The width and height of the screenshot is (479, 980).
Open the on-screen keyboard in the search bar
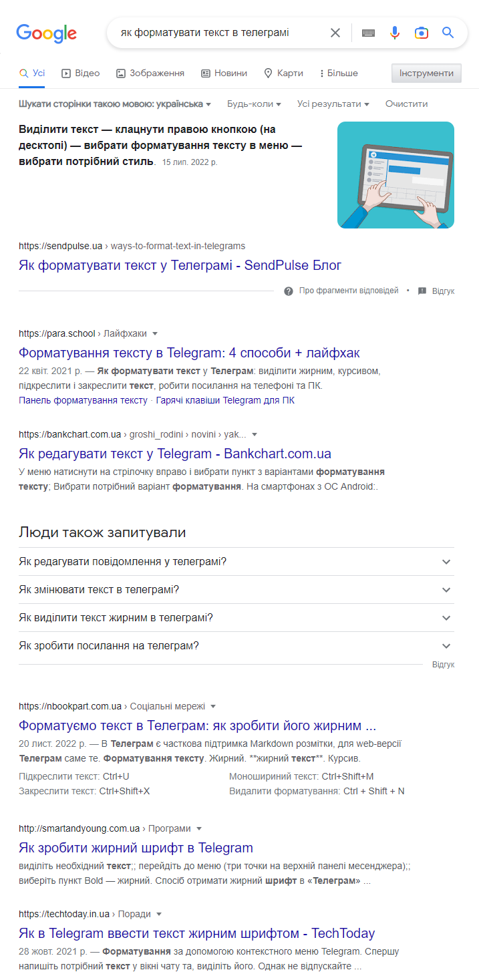point(368,32)
